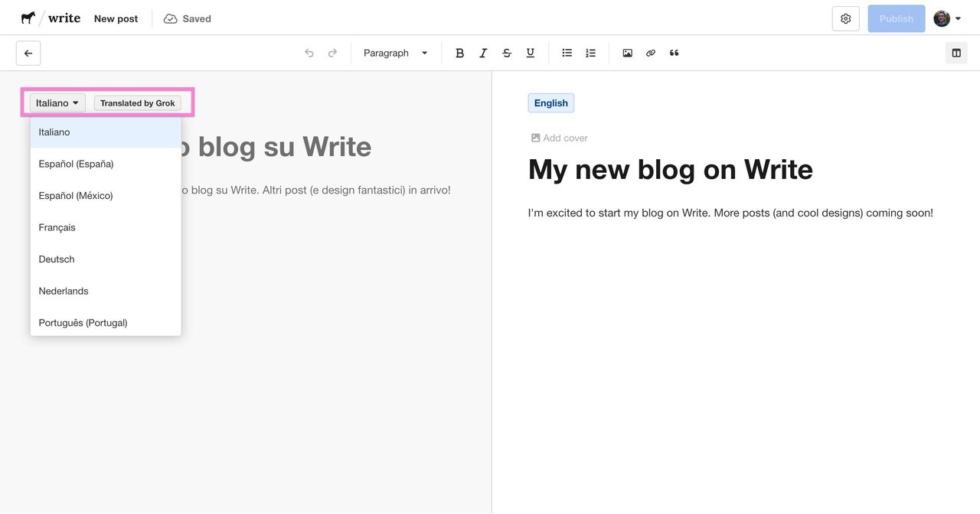The image size is (980, 514).
Task: Insert a link from the toolbar
Action: point(651,54)
